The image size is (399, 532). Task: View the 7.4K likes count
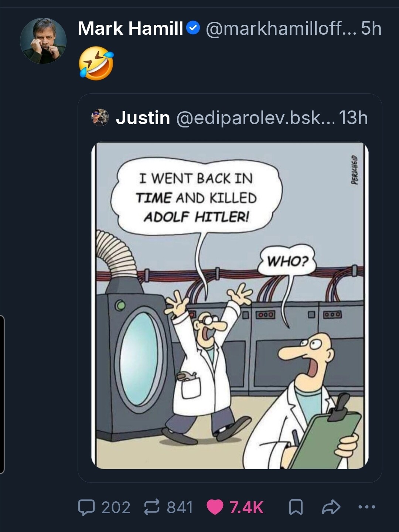pos(246,507)
